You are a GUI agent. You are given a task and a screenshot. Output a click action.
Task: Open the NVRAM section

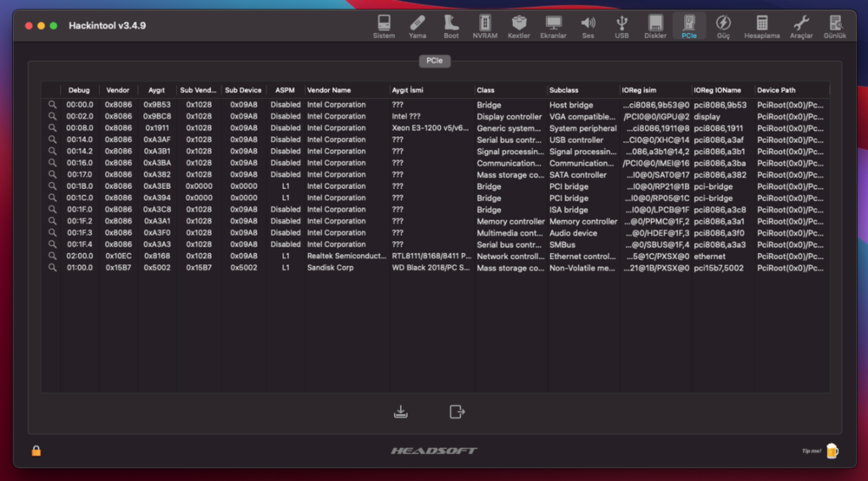[x=485, y=26]
